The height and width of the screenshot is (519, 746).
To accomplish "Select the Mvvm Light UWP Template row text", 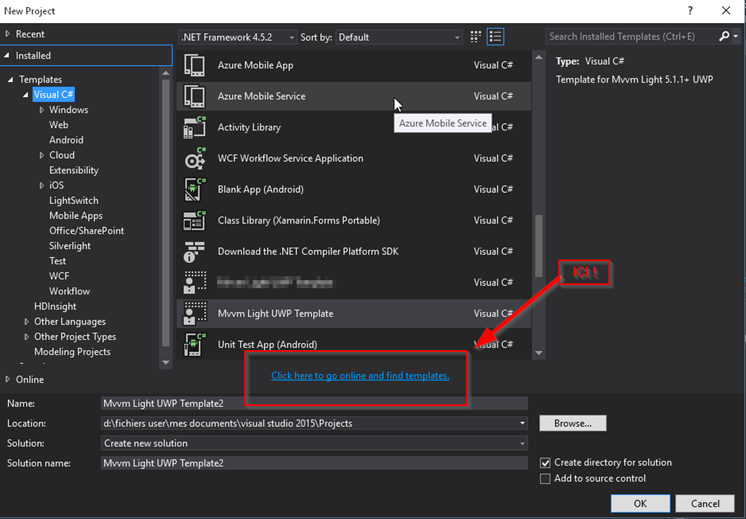I will (x=275, y=313).
